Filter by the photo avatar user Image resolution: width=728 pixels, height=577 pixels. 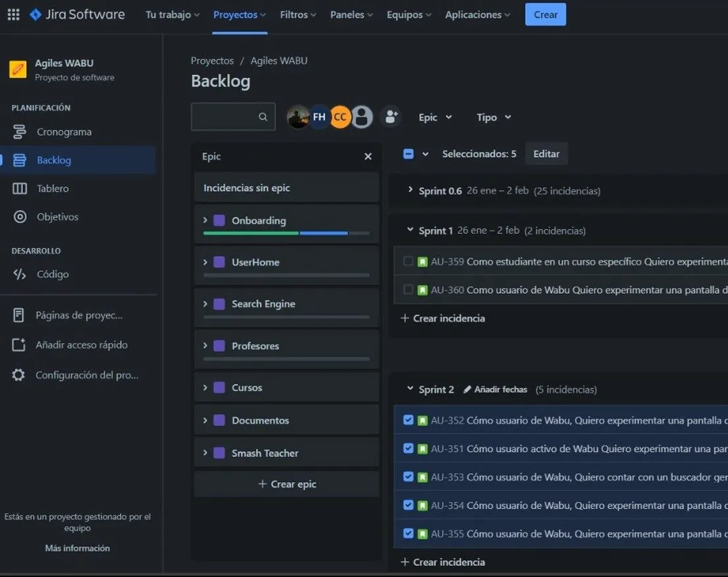coord(298,117)
